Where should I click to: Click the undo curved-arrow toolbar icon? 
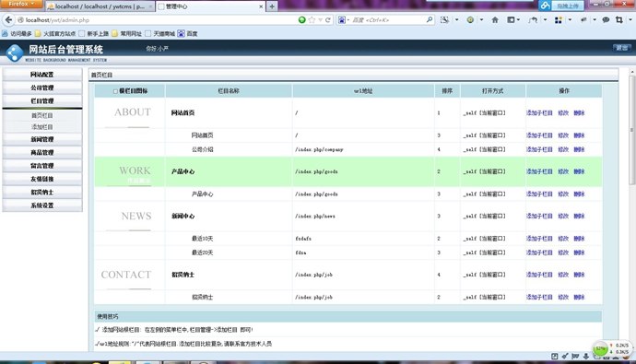click(533, 20)
